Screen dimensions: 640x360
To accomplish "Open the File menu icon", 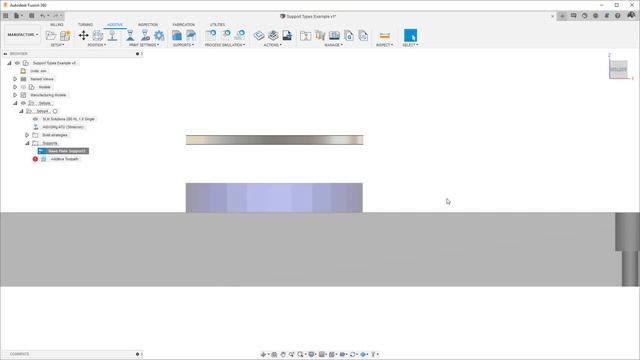I will [18, 16].
